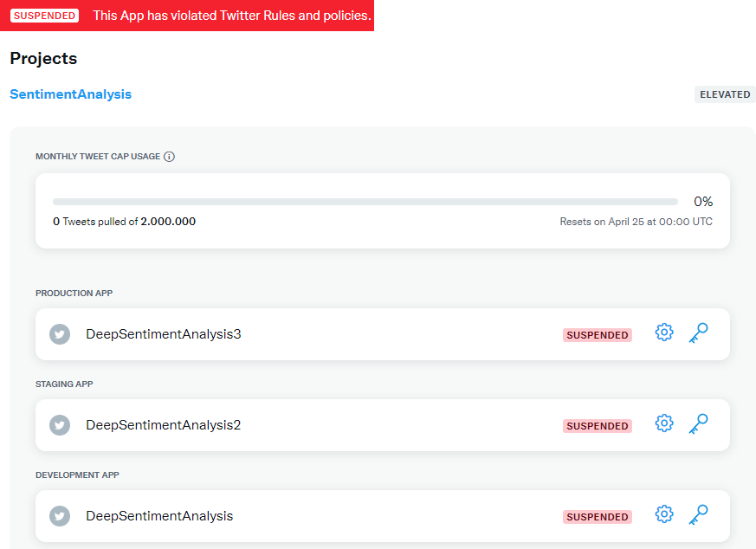756x549 pixels.
Task: Click the 'DEVELOPMENT APP' section label
Action: [x=77, y=475]
